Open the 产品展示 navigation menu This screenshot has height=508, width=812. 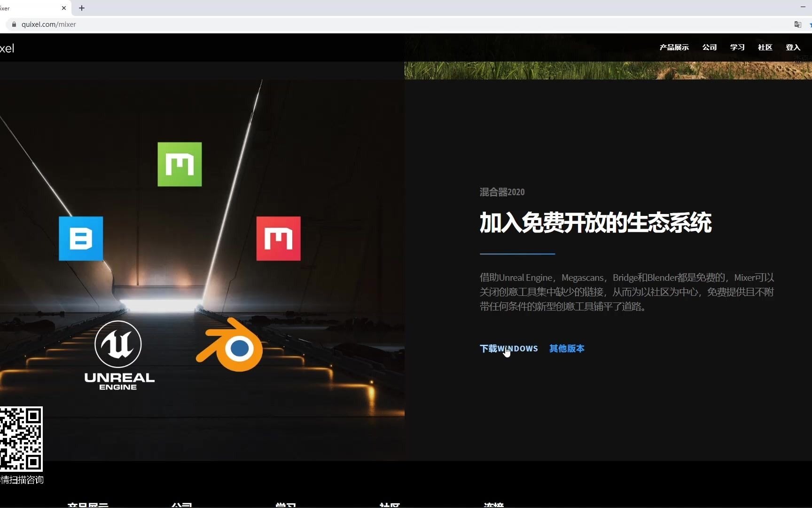pos(674,48)
